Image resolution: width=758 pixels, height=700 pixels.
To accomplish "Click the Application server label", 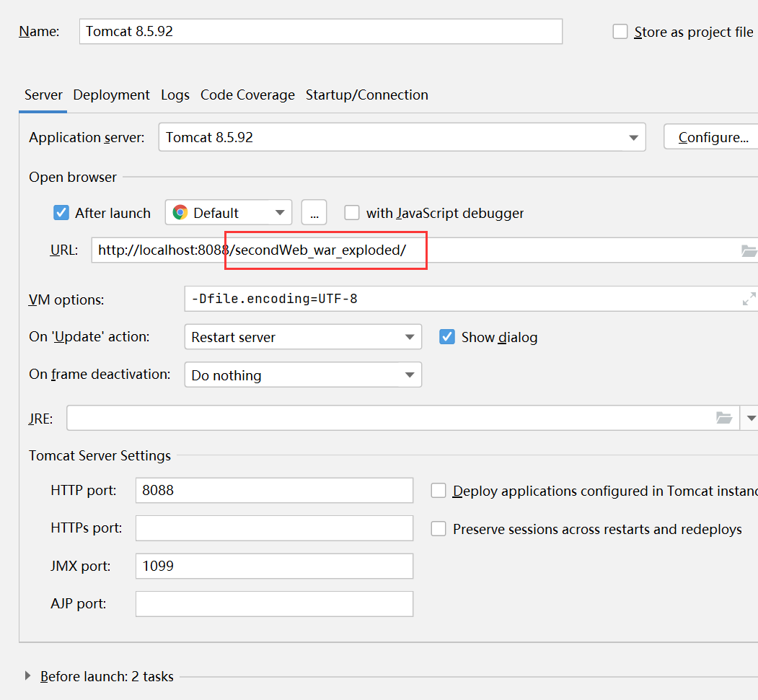I will (x=87, y=137).
